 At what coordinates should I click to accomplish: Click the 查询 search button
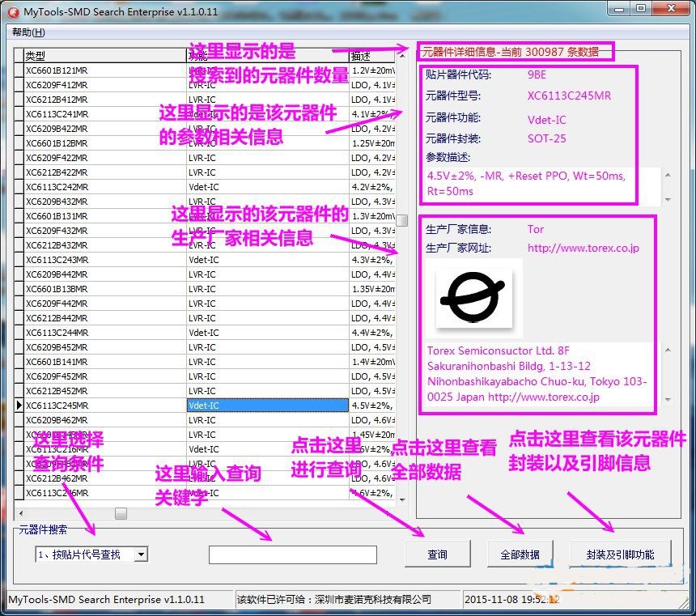438,554
